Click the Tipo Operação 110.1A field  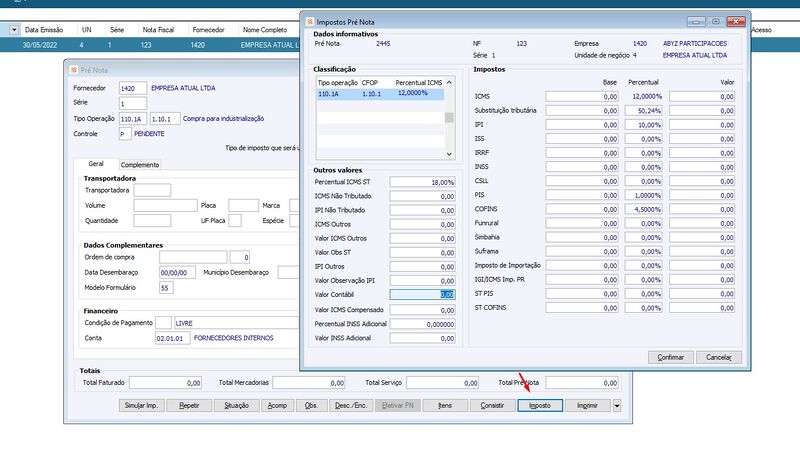tap(133, 119)
